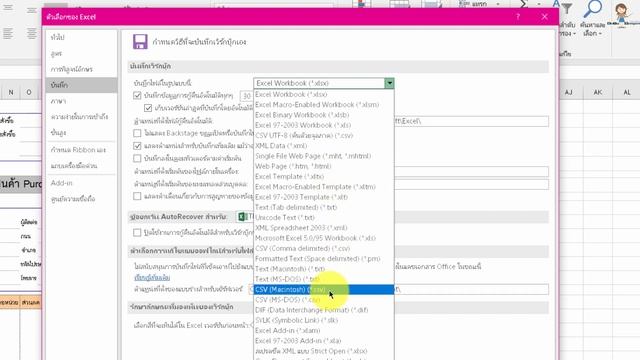The height and width of the screenshot is (360, 640).
Task: Open Sort & Filter funnel icon in ribbon
Action: pyautogui.click(x=567, y=8)
